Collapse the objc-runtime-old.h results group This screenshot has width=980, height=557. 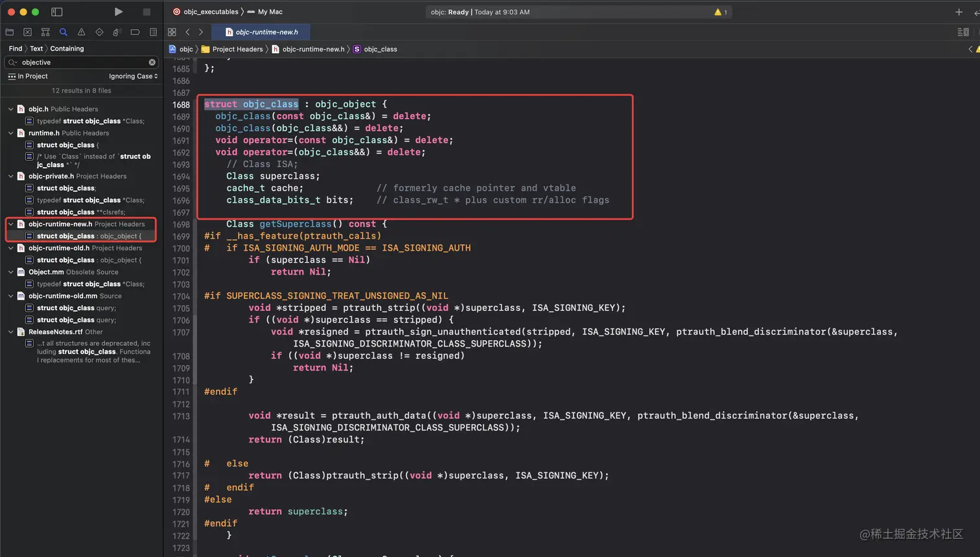[x=10, y=248]
